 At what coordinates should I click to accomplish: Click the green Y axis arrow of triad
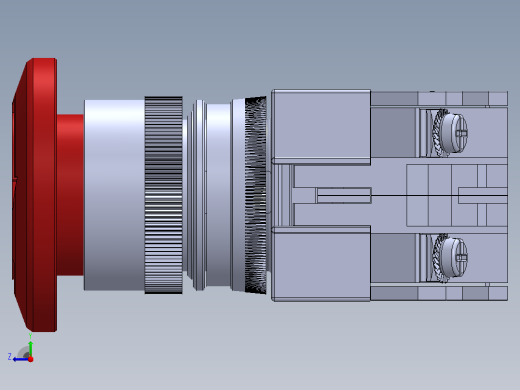point(30,348)
